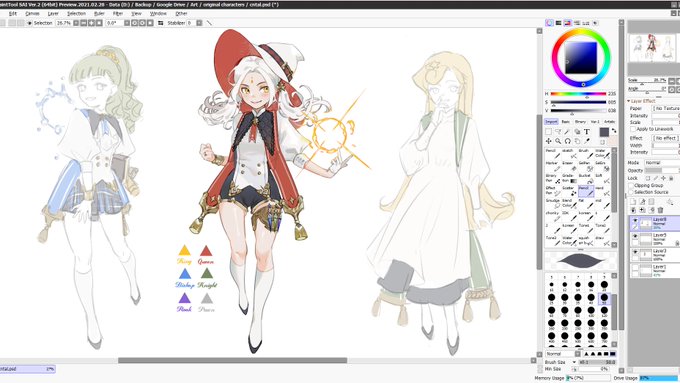Show the HSV slider panel

pos(568,23)
